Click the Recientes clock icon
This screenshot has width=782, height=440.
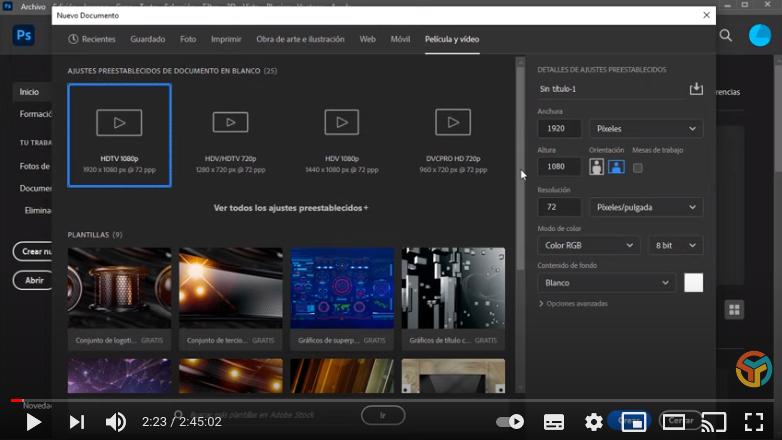pos(73,39)
